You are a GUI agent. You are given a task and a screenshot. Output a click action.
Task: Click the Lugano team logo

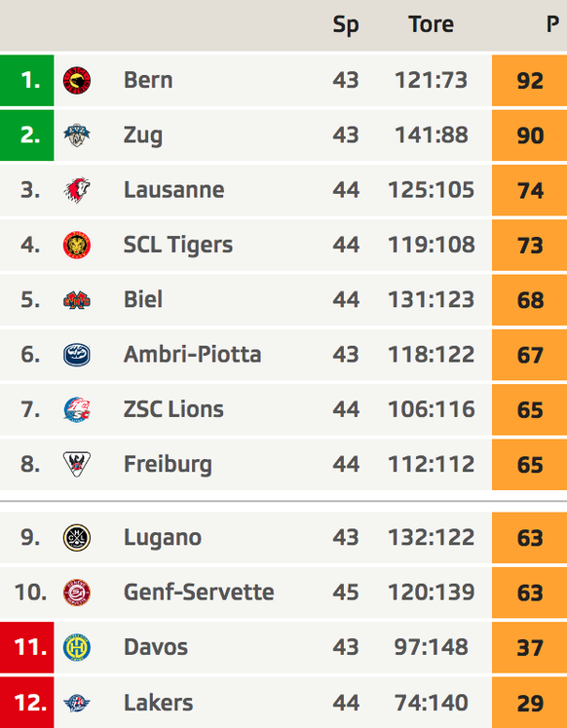(x=77, y=538)
